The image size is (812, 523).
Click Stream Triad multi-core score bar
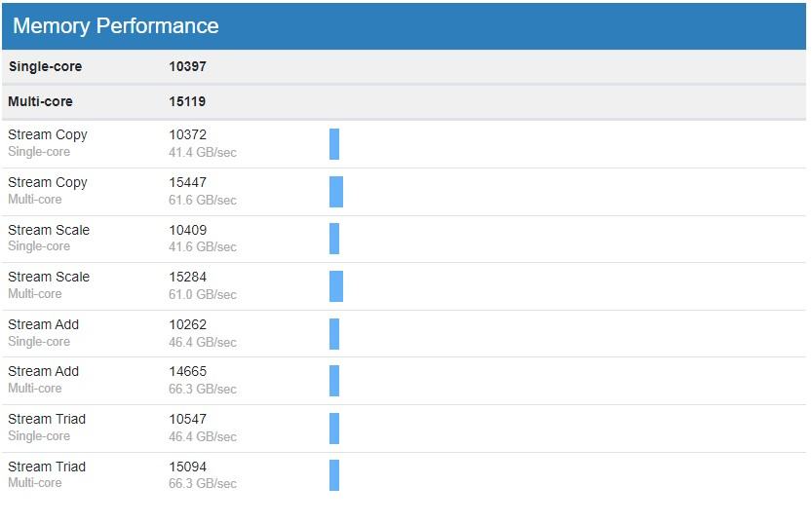coord(334,475)
